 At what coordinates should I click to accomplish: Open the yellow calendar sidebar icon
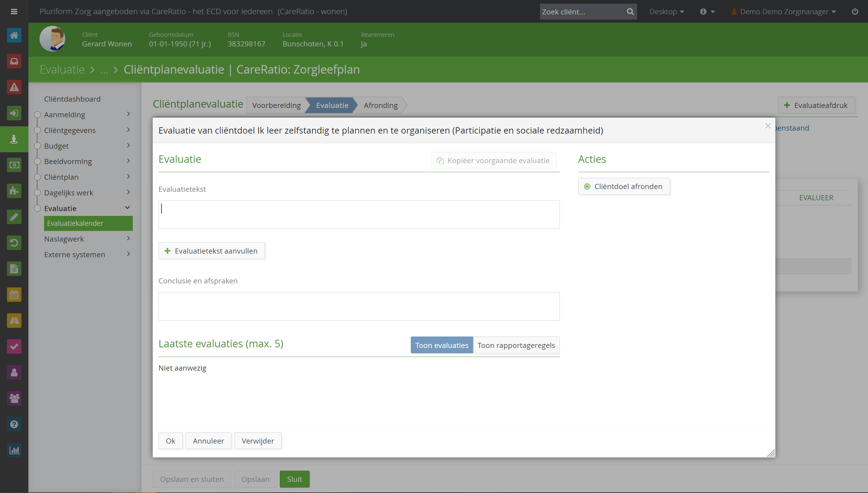14,295
